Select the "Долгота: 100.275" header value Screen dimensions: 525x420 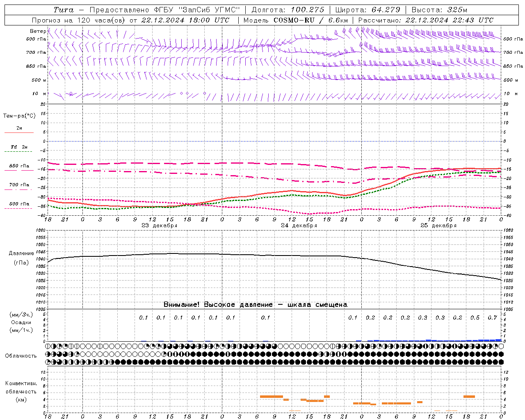[288, 10]
